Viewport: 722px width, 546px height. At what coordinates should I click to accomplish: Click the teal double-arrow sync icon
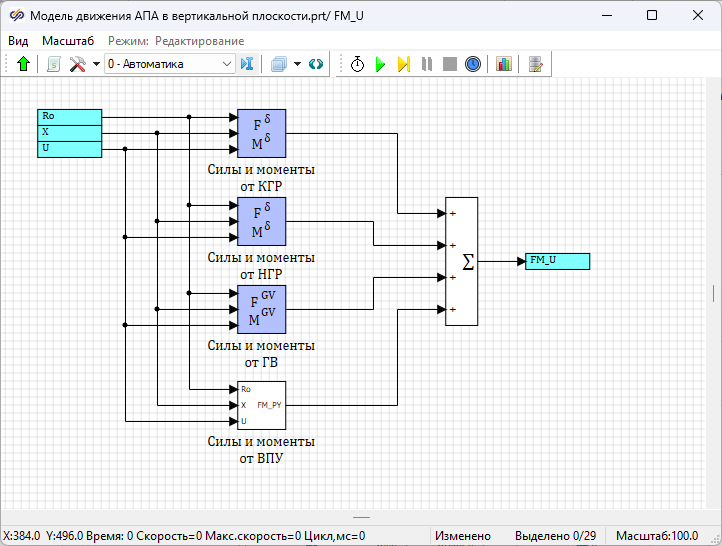316,64
